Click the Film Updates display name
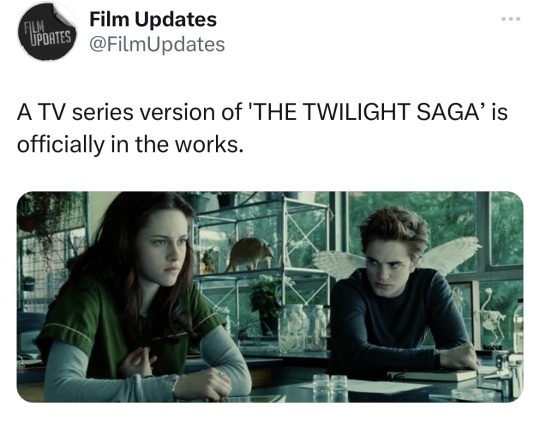 [x=153, y=19]
